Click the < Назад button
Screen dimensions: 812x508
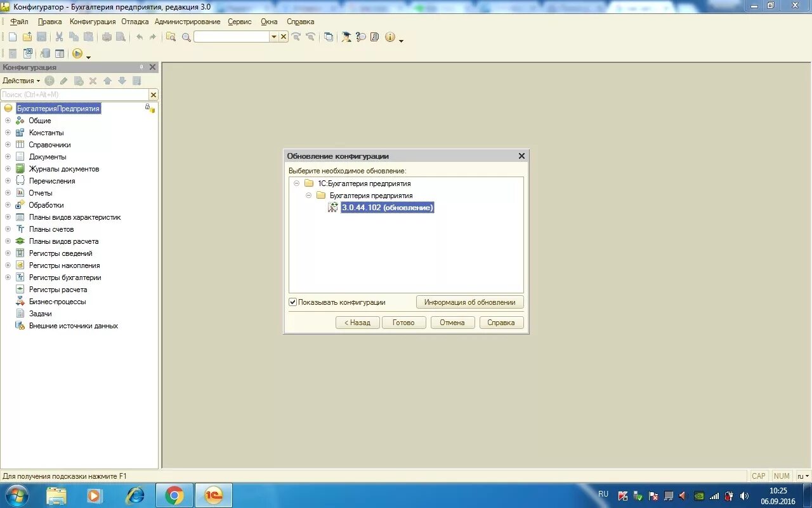(357, 323)
